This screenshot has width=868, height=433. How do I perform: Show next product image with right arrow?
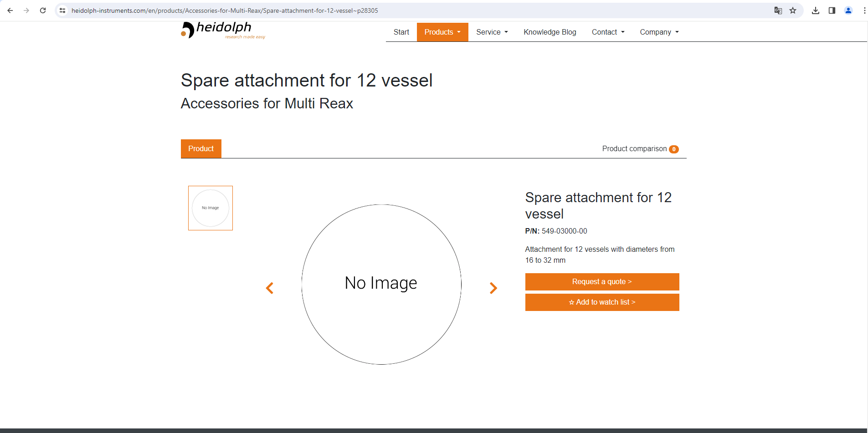493,288
